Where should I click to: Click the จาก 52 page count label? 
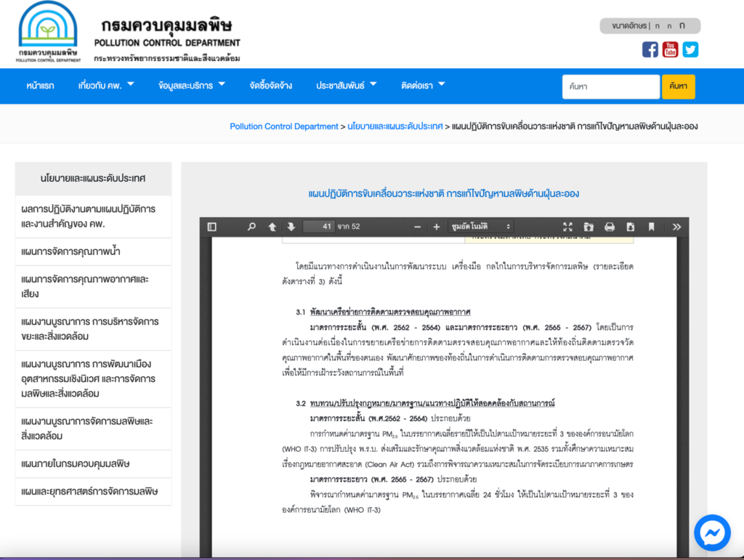[349, 227]
